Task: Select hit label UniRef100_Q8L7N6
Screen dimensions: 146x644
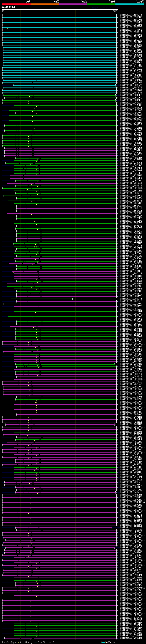Action: 131,42
